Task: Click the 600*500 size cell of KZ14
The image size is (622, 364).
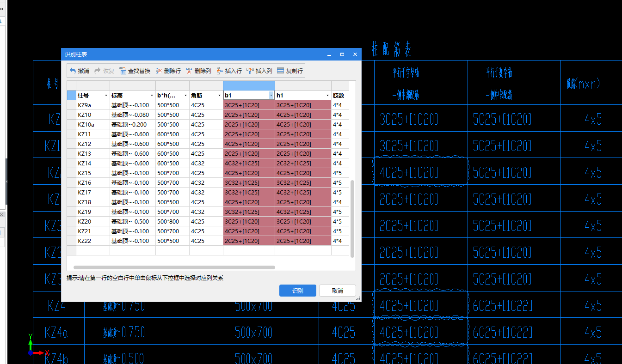Action: (x=172, y=163)
